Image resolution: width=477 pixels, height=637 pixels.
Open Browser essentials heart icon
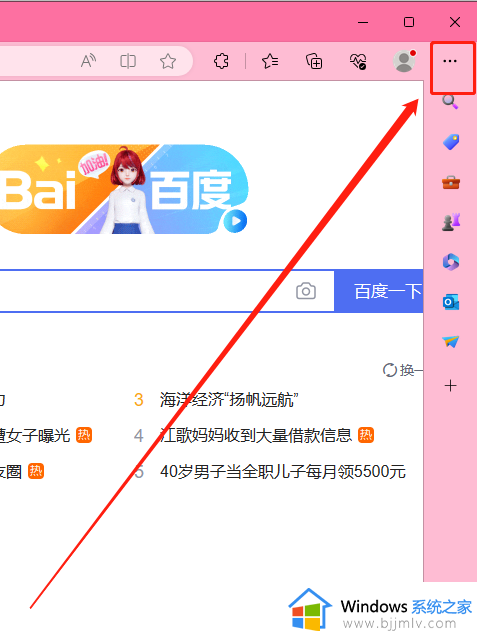[358, 61]
